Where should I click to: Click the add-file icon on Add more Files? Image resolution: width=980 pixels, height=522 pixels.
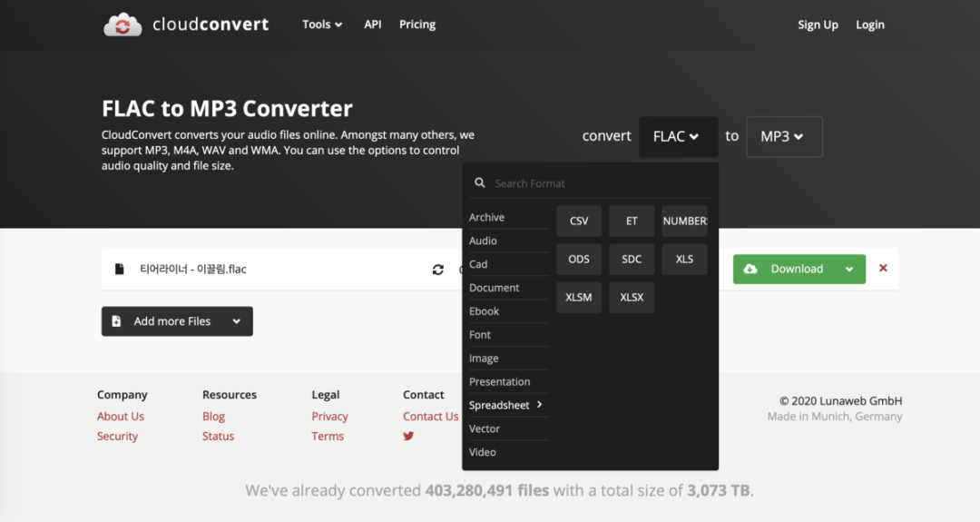tap(116, 321)
